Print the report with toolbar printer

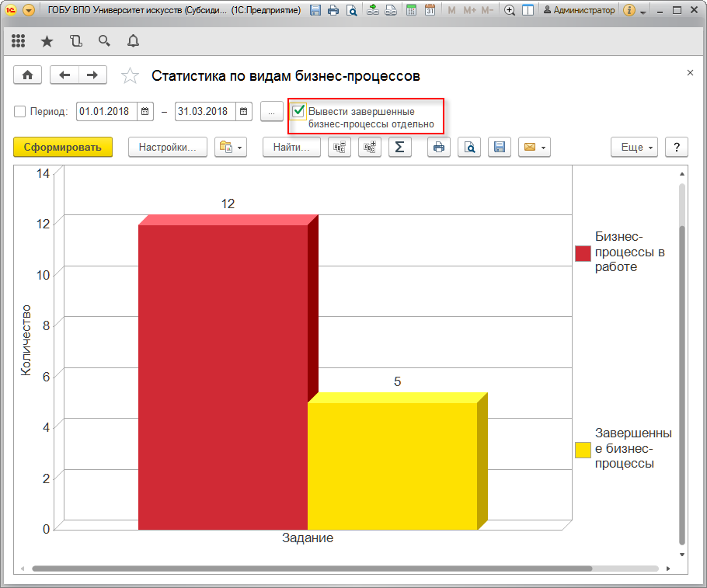439,147
